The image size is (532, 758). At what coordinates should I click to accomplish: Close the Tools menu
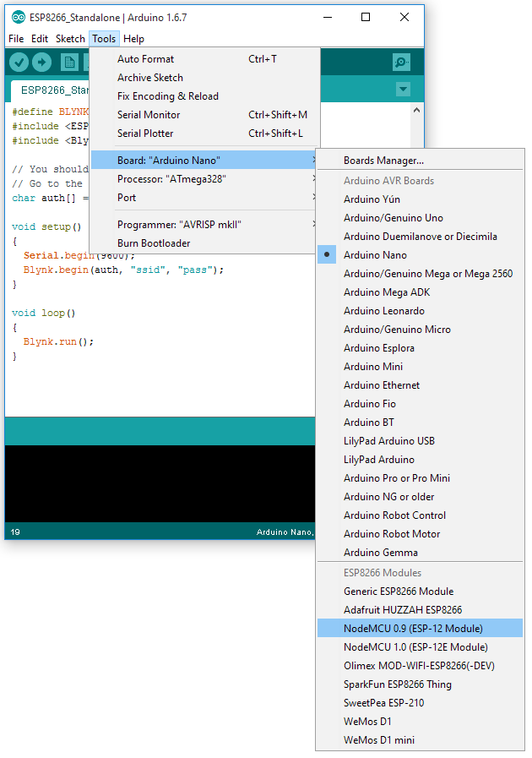pos(104,39)
